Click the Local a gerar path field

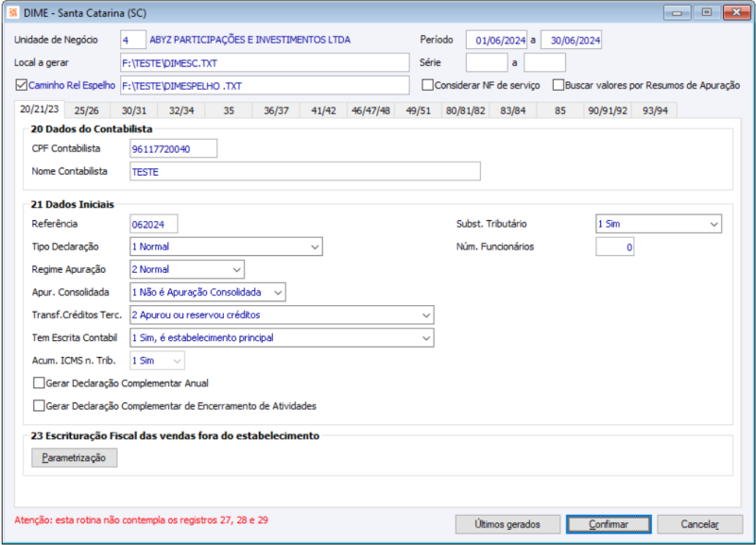tap(265, 62)
